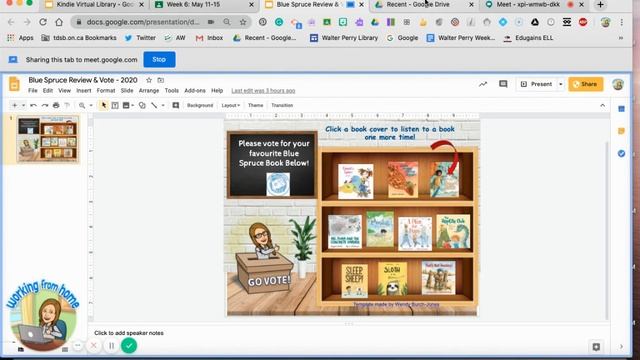640x360 pixels.
Task: Expand the insert image dropdown arrow
Action: point(133,105)
